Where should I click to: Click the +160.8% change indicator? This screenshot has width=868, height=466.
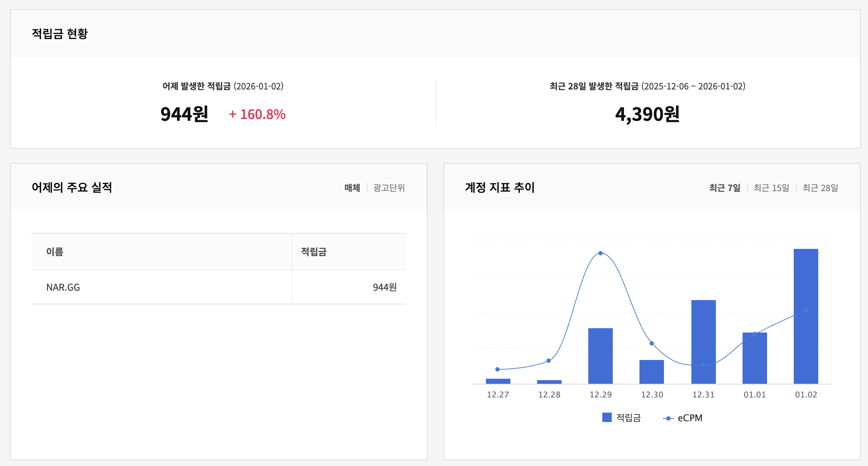(x=257, y=114)
